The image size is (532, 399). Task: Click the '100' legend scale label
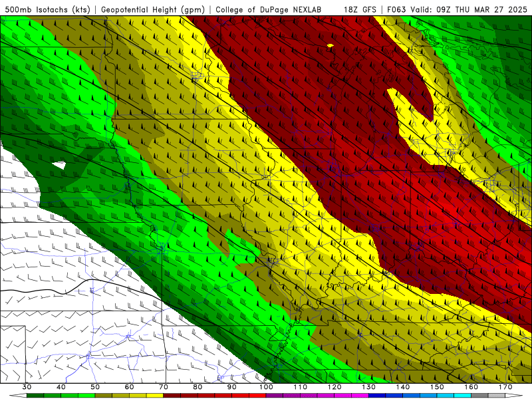click(x=266, y=387)
